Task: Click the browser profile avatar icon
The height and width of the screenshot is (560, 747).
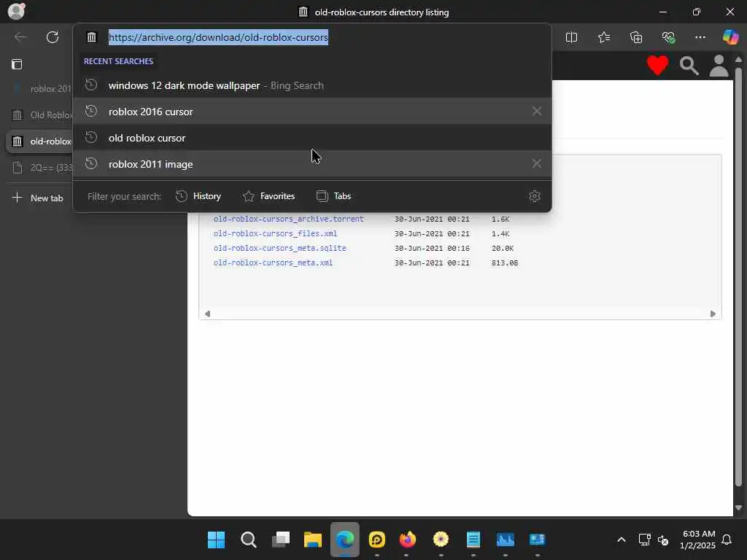Action: pos(16,11)
